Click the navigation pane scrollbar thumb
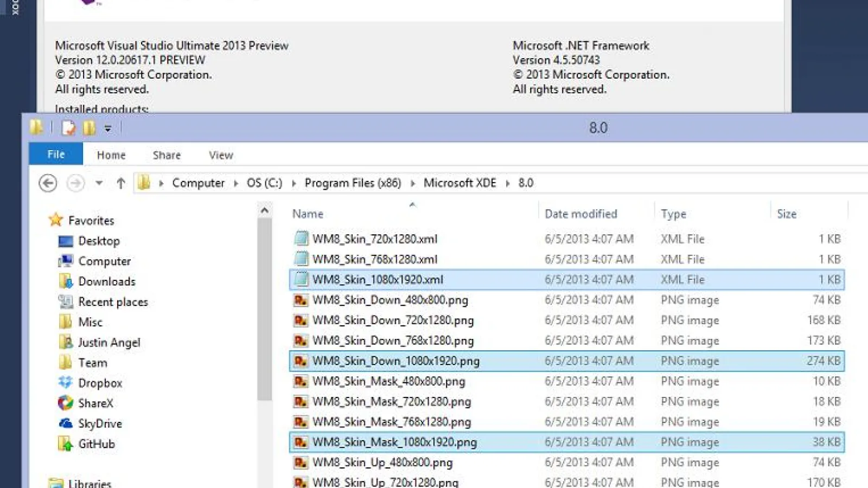 [x=265, y=309]
